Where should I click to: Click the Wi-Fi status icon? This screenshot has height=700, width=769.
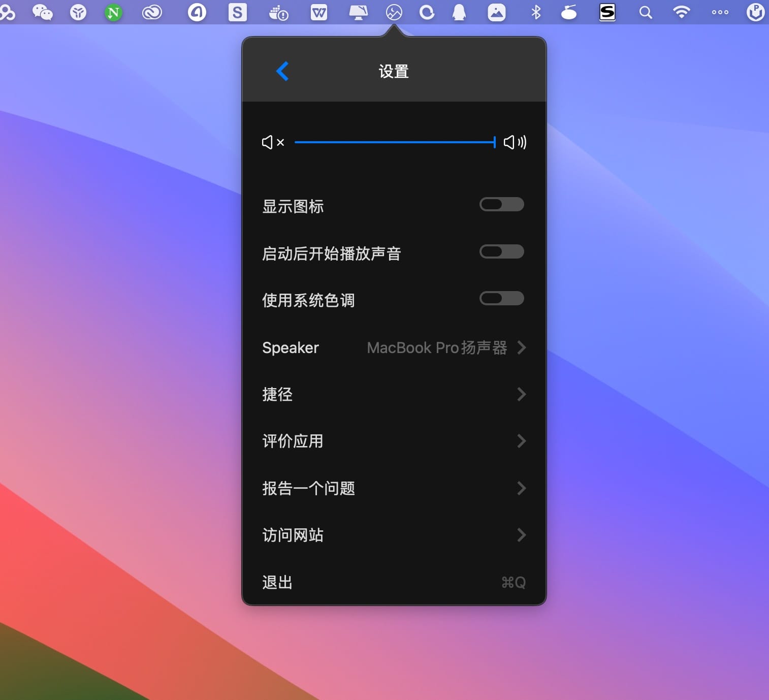click(x=681, y=12)
